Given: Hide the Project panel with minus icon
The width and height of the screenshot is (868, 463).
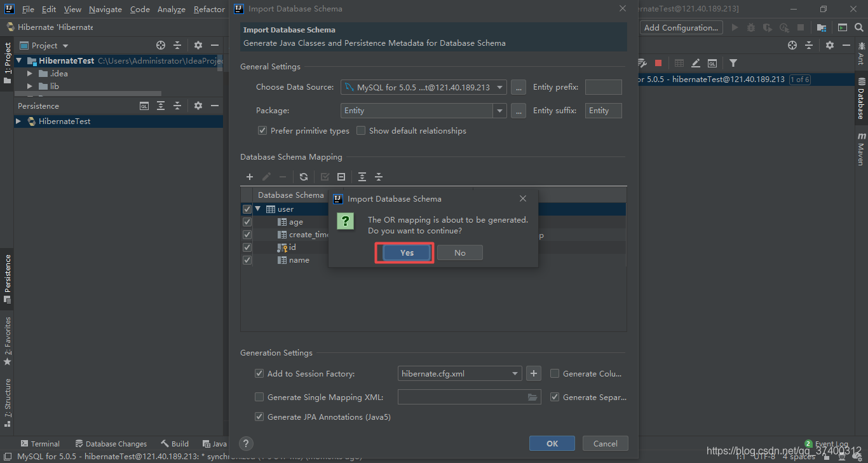Looking at the screenshot, I should point(215,45).
